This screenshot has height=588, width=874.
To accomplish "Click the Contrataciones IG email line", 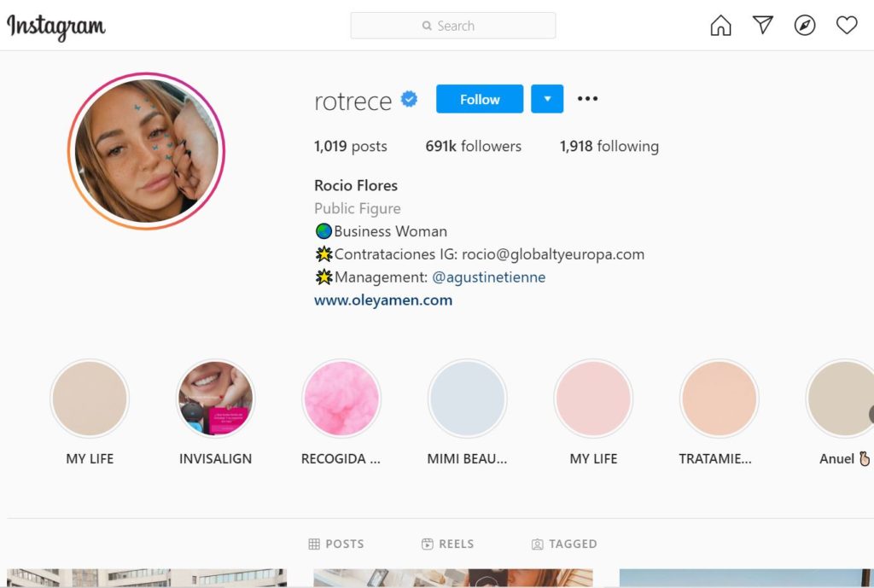I will pos(480,254).
